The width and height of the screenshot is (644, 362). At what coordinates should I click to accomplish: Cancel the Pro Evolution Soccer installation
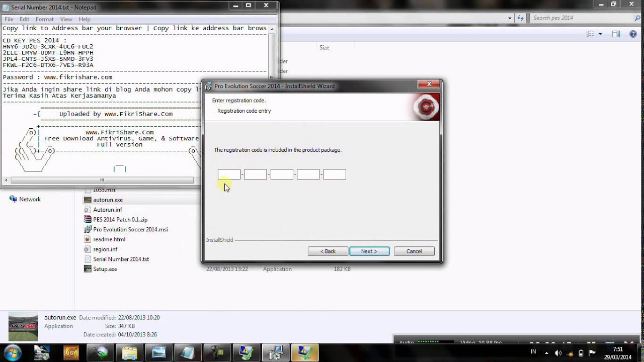(x=414, y=251)
